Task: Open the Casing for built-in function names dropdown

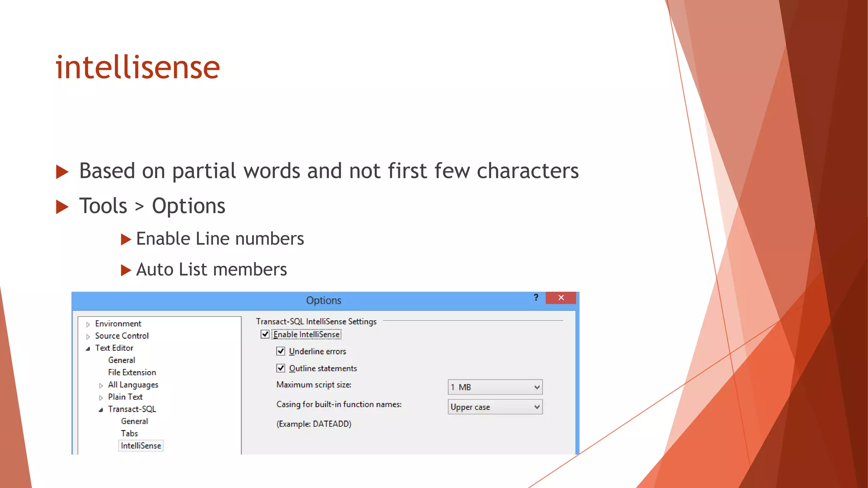Action: pos(495,407)
